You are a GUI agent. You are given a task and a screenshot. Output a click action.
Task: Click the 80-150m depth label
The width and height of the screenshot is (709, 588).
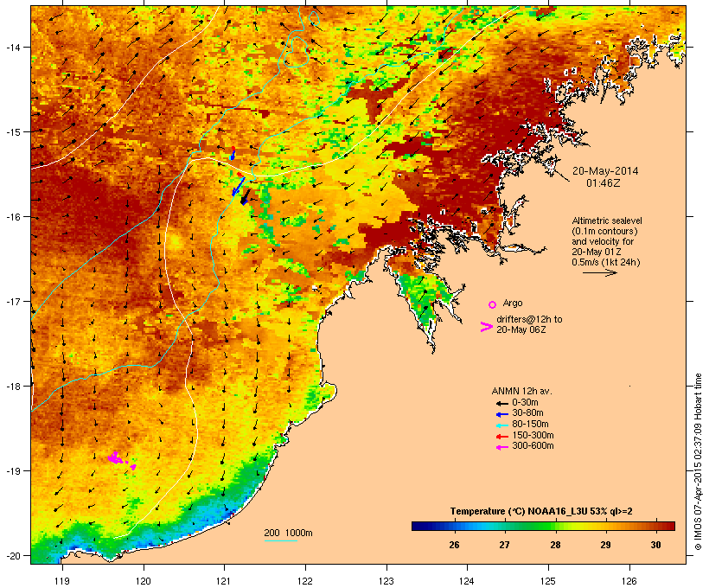click(530, 425)
